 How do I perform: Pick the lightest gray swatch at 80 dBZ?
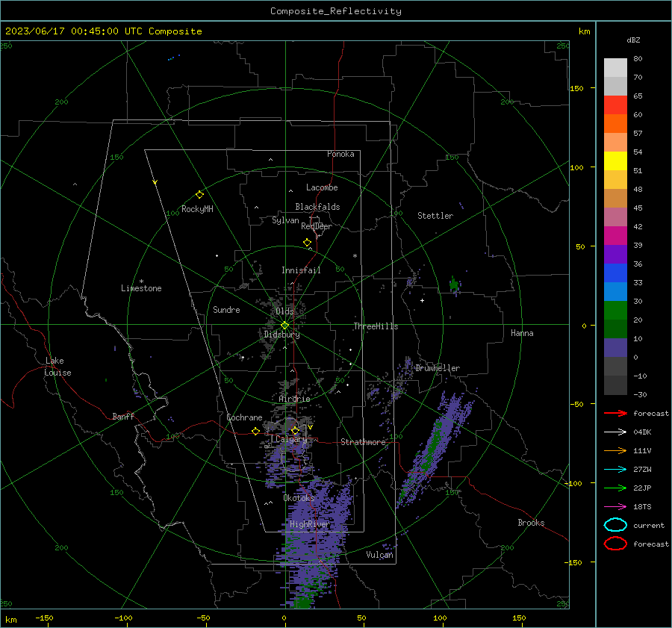[x=615, y=67]
